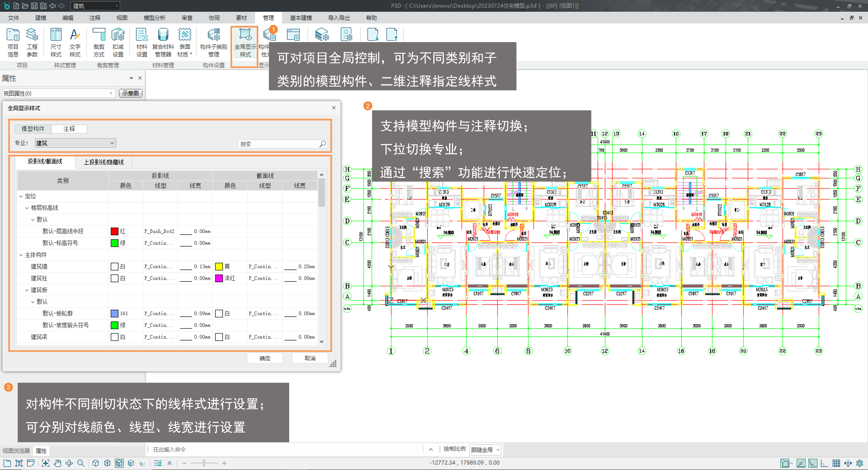
Task: Open the 专业 discipline dropdown
Action: [76, 143]
